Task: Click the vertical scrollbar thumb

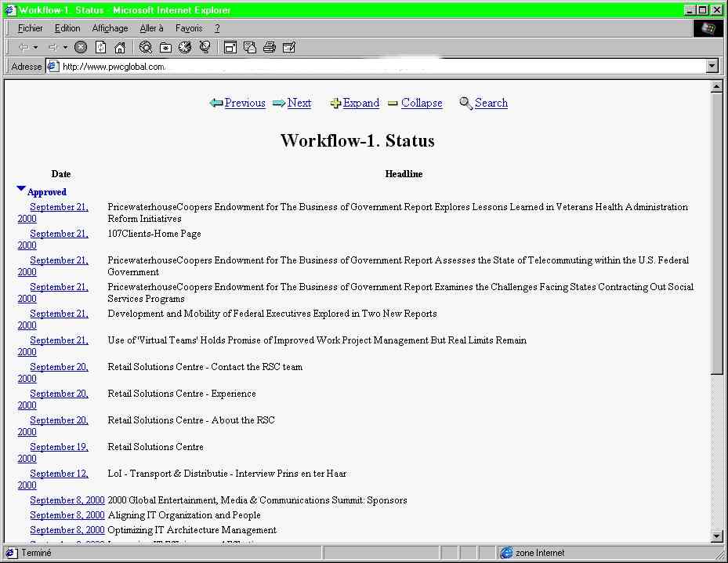Action: coord(716,232)
